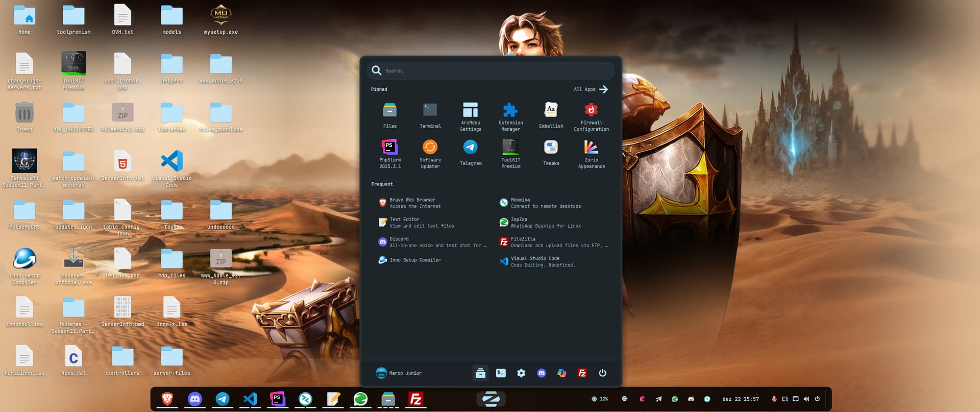Image resolution: width=980 pixels, height=412 pixels.
Task: Open Extension Manager puzzle icon
Action: coord(510,115)
